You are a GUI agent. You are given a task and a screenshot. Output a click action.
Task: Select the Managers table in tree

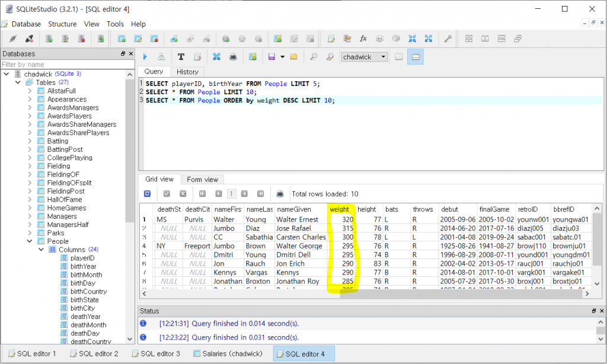(62, 216)
